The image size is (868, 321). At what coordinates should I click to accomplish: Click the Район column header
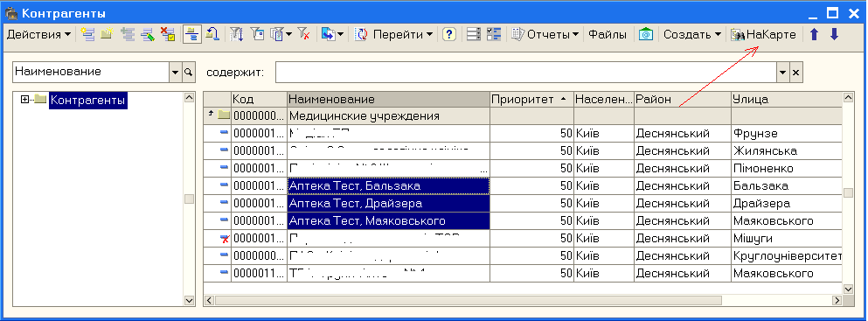(x=682, y=100)
